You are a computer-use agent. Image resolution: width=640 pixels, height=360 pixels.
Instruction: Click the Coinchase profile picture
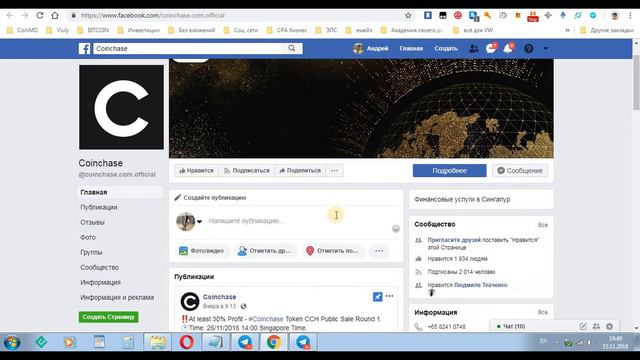point(121,107)
